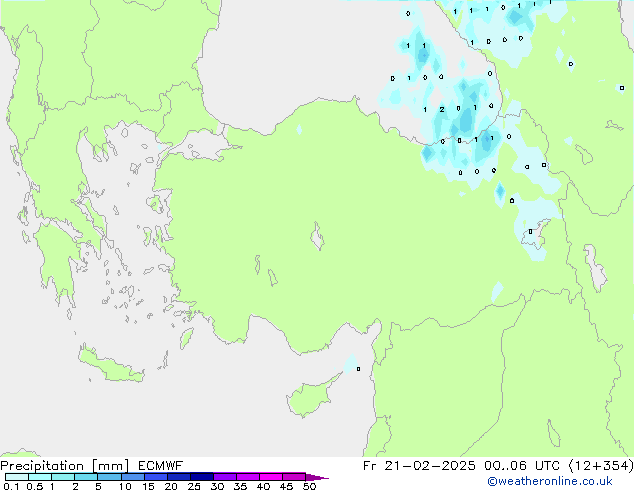The image size is (634, 490).
Task: Click the legend label 15
Action: 148,486
